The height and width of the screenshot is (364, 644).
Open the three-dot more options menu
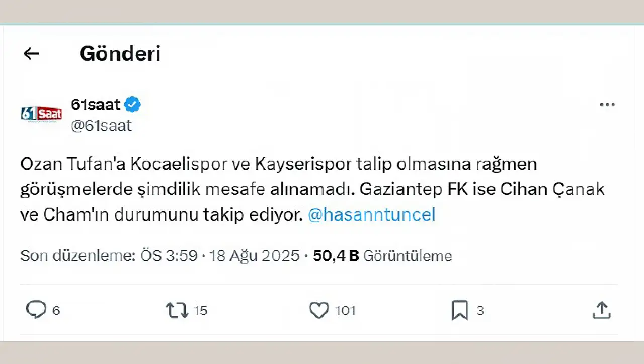click(607, 105)
